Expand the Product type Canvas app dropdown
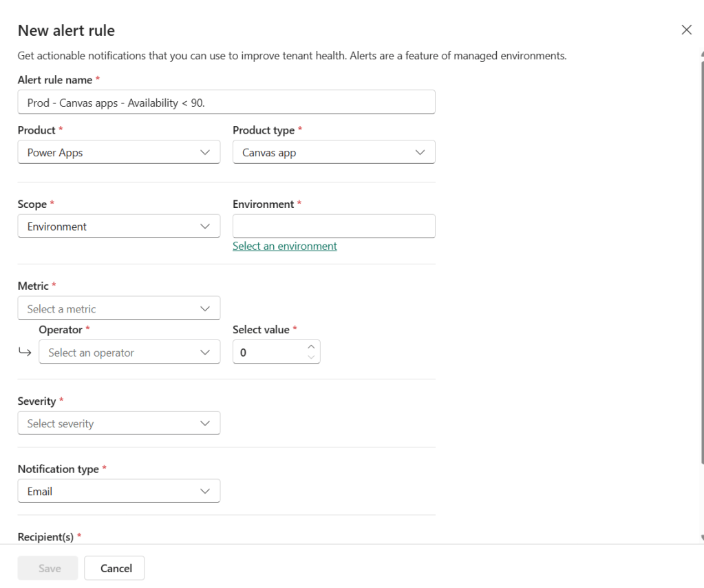704x588 pixels. (x=334, y=152)
